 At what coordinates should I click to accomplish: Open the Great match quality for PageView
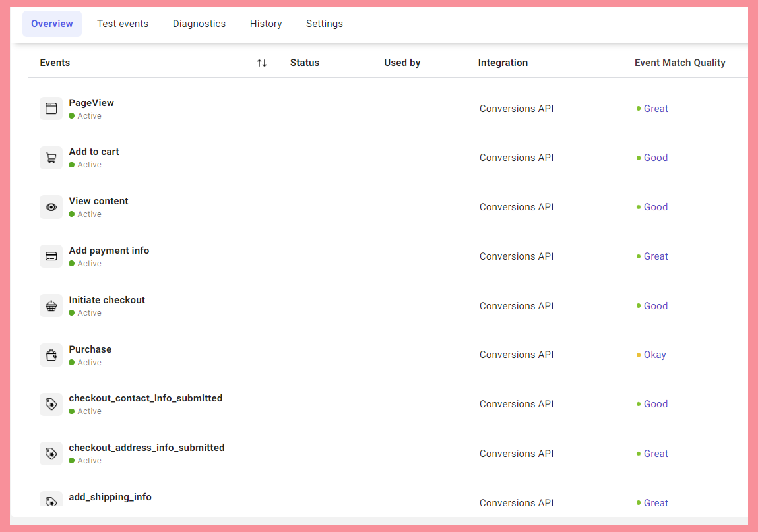click(656, 109)
